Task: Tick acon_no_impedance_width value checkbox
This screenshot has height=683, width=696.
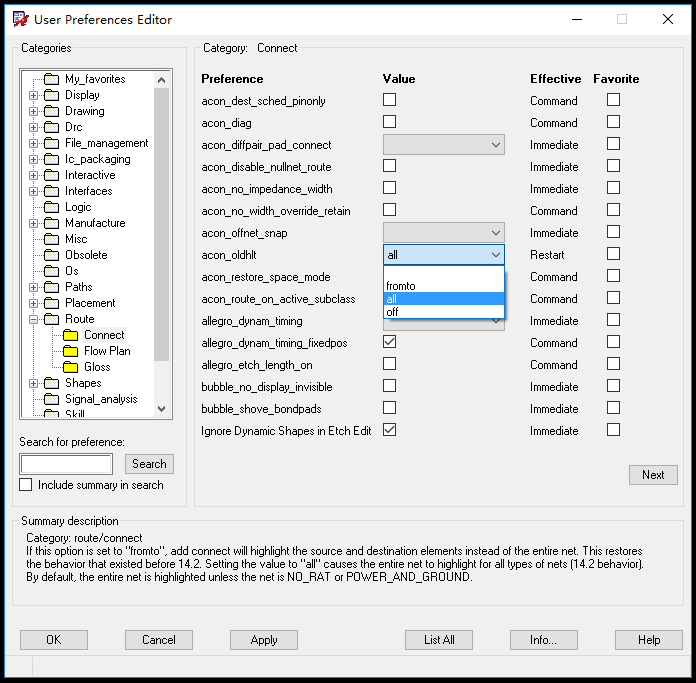Action: 389,188
